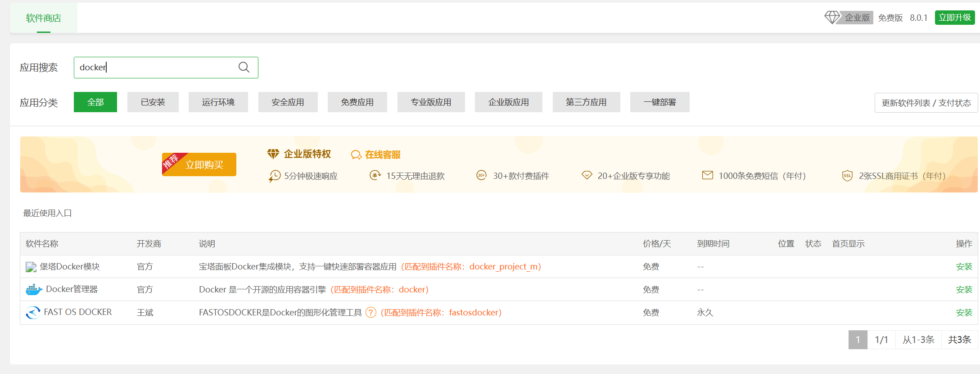Click the search magnifier icon
980x374 pixels.
tap(244, 67)
